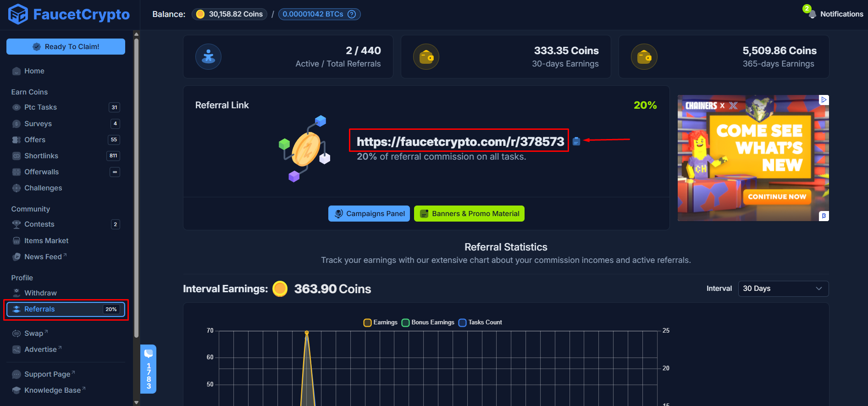The height and width of the screenshot is (406, 868).
Task: Open the Ptc Tasks menu item
Action: point(66,107)
